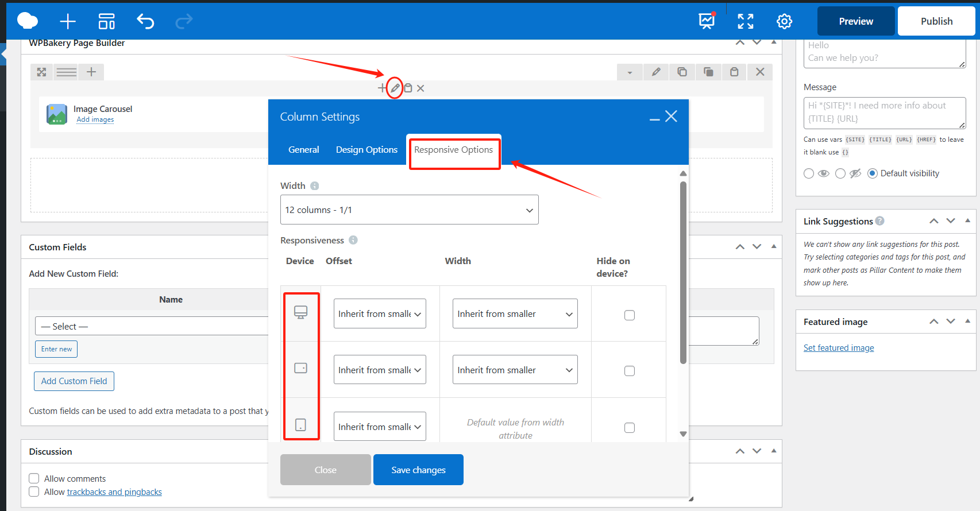Click the Column Settings panel scrollbar
This screenshot has height=511, width=980.
pos(683,273)
